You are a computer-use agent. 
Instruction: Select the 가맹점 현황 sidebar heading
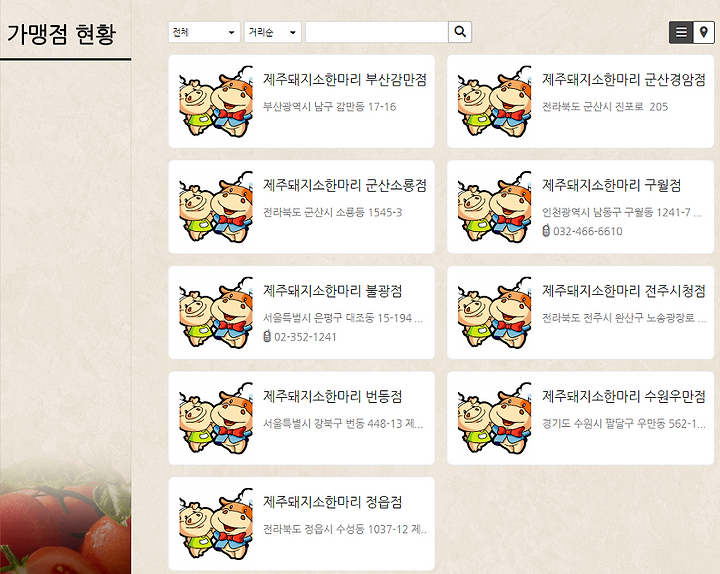[x=62, y=34]
